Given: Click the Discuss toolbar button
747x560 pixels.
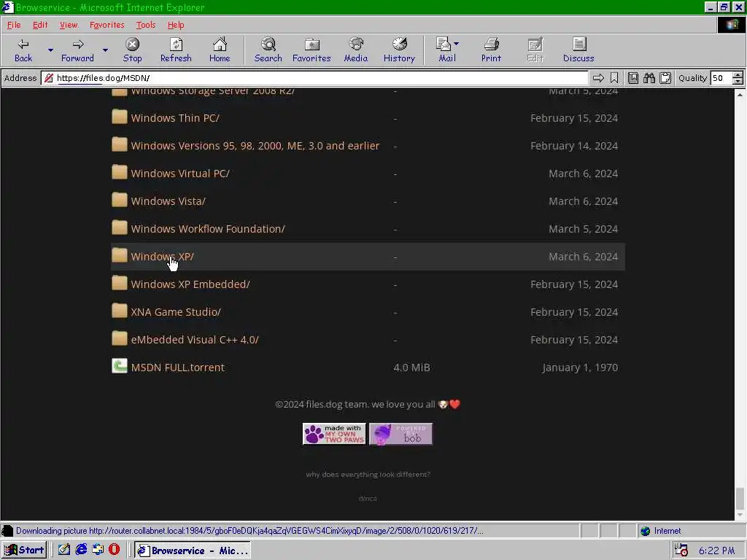Looking at the screenshot, I should click(x=578, y=50).
